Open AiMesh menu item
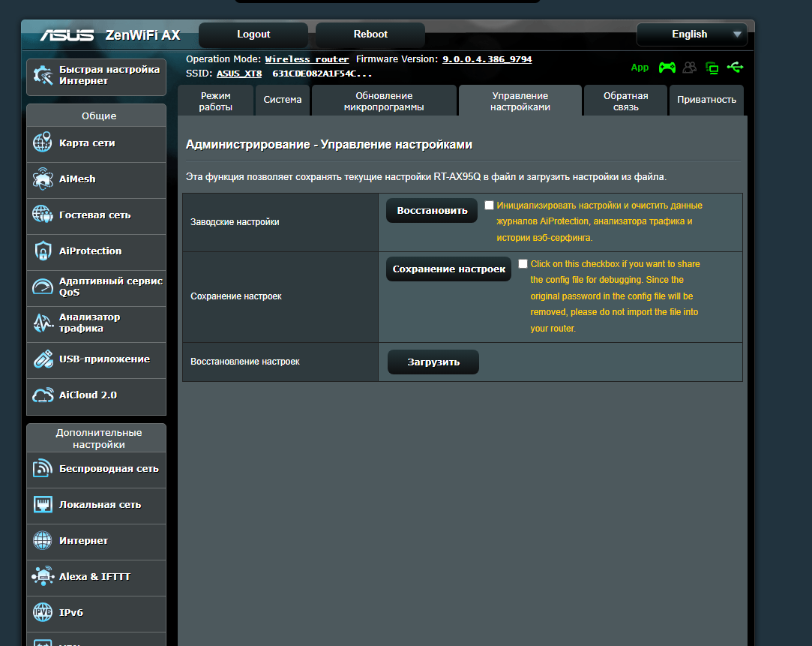This screenshot has width=812, height=646. coord(96,179)
